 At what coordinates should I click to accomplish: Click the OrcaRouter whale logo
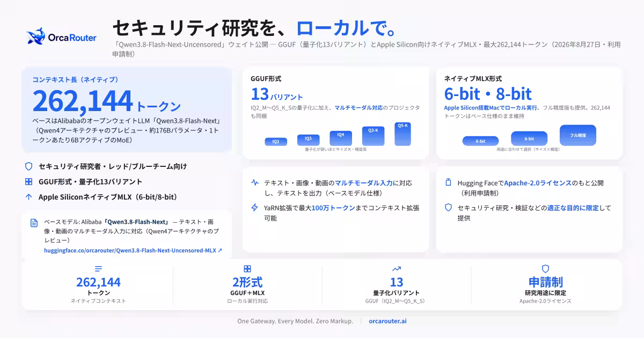tap(37, 36)
